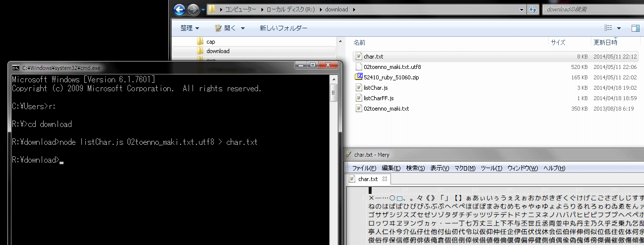Expand the arrow next to 開く
Image resolution: width=644 pixels, height=245 pixels.
243,28
